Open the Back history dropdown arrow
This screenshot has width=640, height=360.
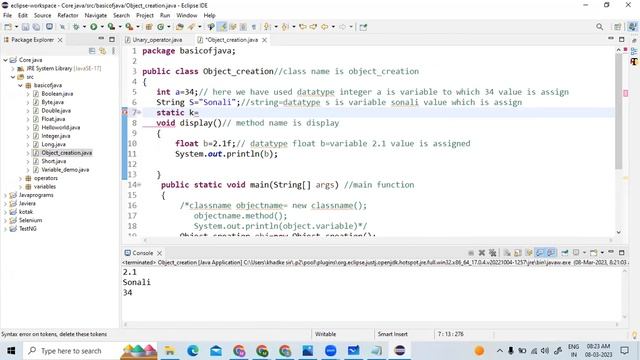coord(333,27)
